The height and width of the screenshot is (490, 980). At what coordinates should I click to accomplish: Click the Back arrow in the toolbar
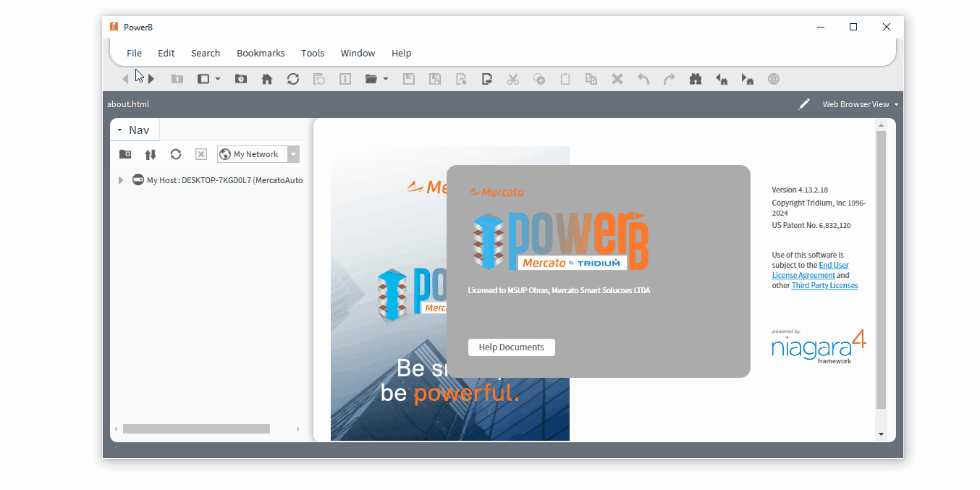(125, 79)
